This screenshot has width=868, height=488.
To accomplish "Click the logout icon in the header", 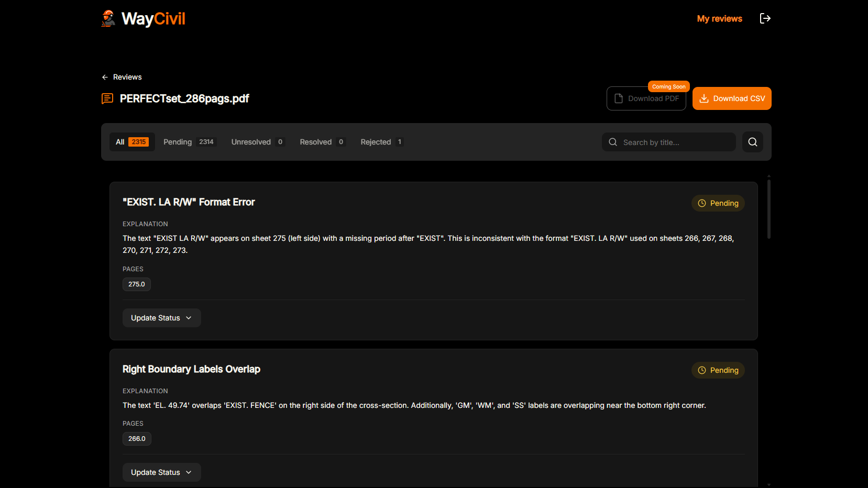I will pyautogui.click(x=765, y=18).
